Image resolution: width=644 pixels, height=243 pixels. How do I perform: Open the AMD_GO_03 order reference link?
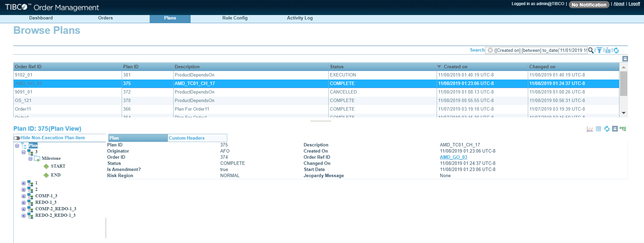pos(453,157)
